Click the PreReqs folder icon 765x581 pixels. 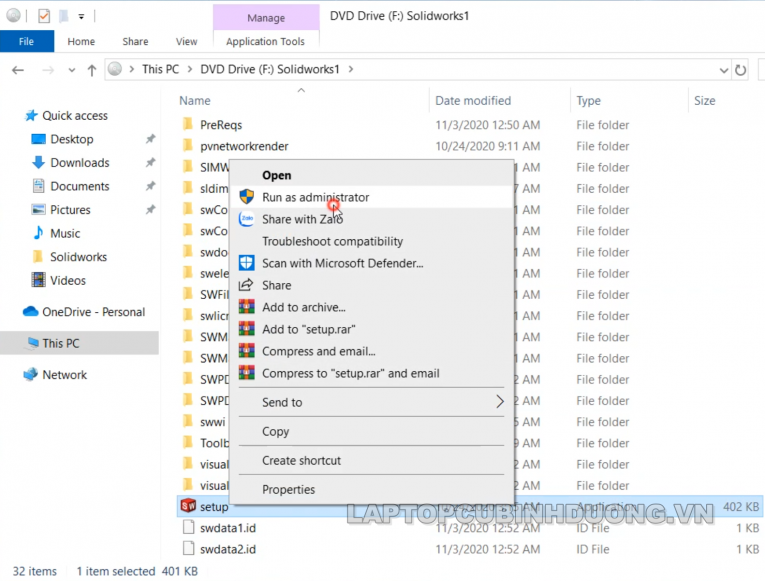(x=188, y=124)
